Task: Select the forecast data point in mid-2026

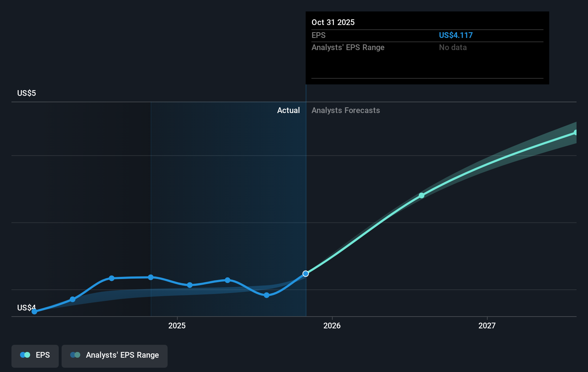Action: (x=421, y=196)
